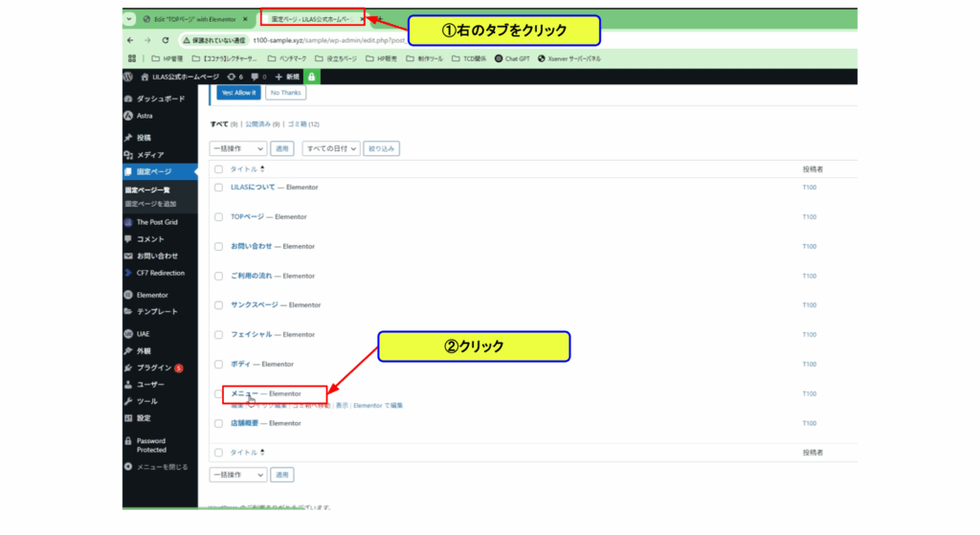Screen dimensions: 980x535
Task: Go back with the browser back arrow
Action: (130, 40)
